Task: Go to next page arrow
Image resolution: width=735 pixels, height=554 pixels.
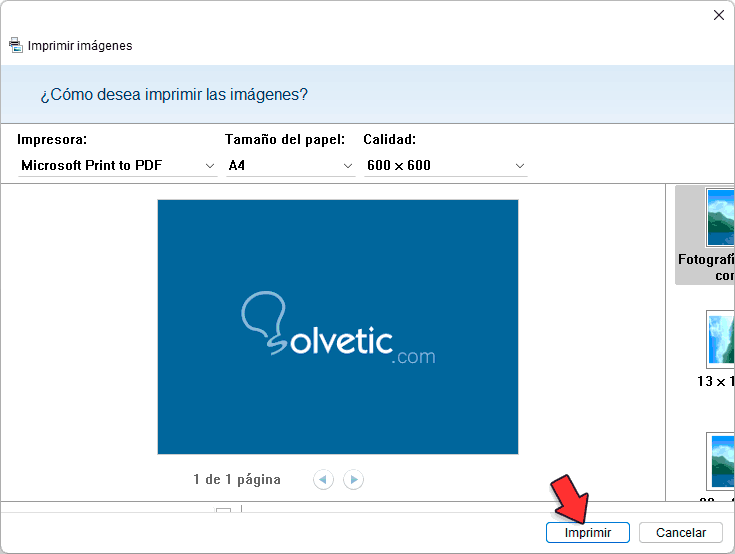Action: tap(353, 479)
